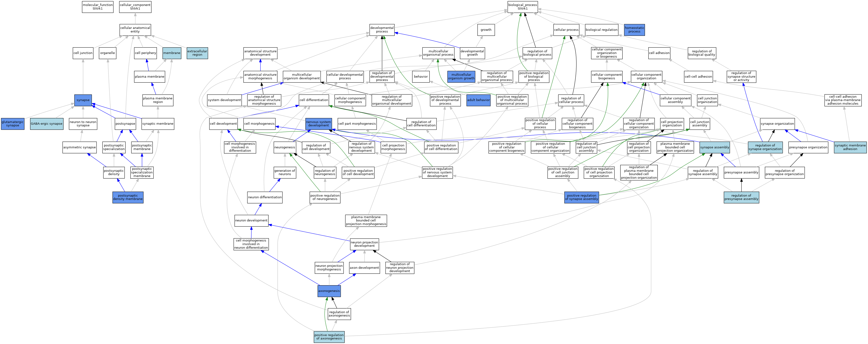Viewport: 868px width, 344px height.
Task: Click the 'cellular_component Slitrk1' root node
Action: click(x=135, y=7)
